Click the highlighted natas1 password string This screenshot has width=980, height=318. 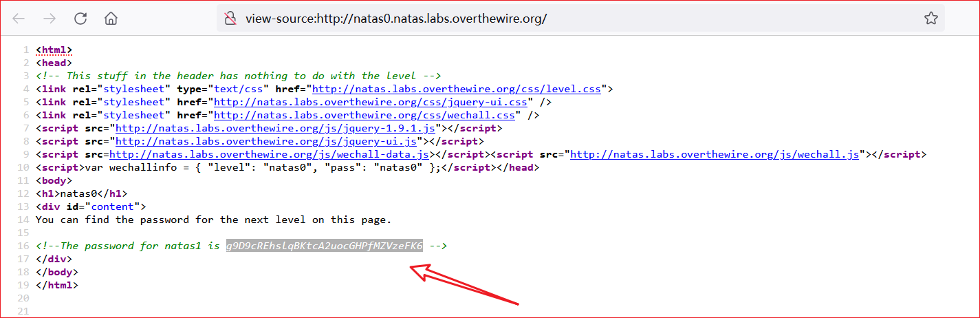click(x=325, y=246)
